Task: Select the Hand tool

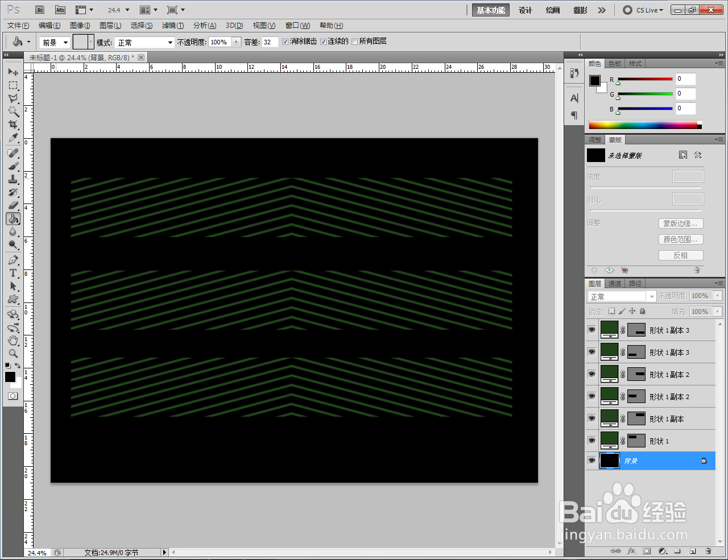Action: tap(13, 341)
